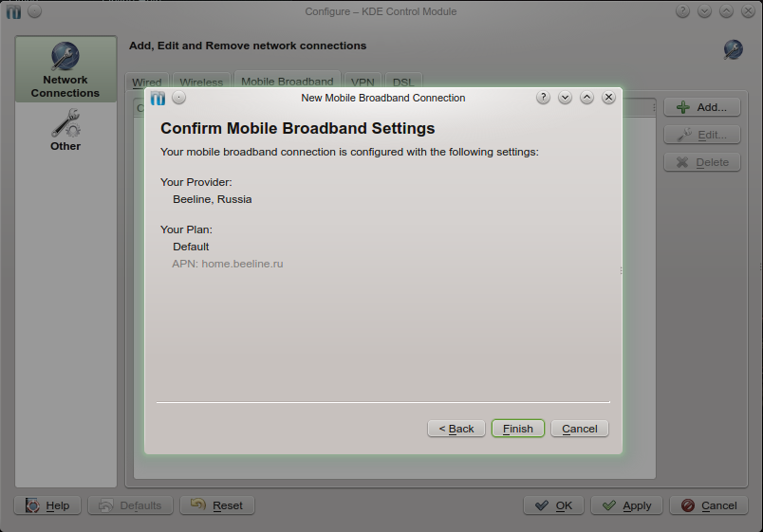This screenshot has width=763, height=532.
Task: Click the main window's round on-all-desktops button
Action: [x=34, y=11]
